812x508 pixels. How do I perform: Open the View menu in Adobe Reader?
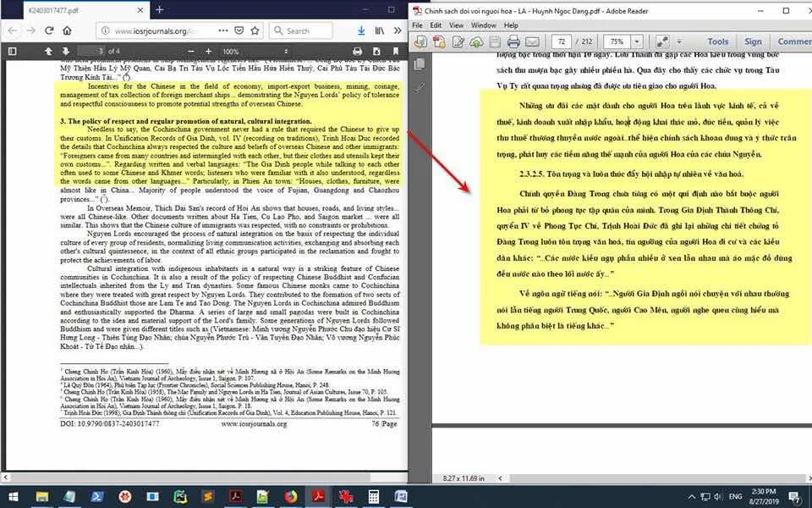coord(456,25)
